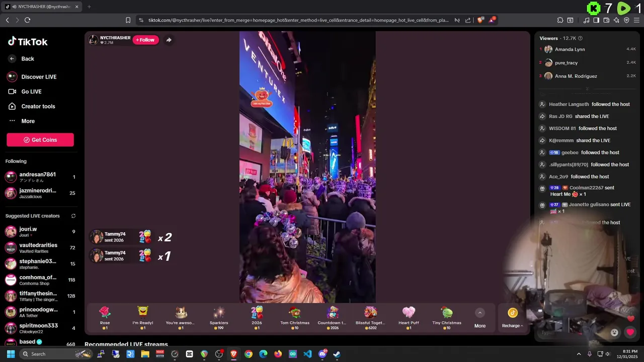Screen dimensions: 644x362
Task: Open Creator tools
Action: pyautogui.click(x=32, y=106)
